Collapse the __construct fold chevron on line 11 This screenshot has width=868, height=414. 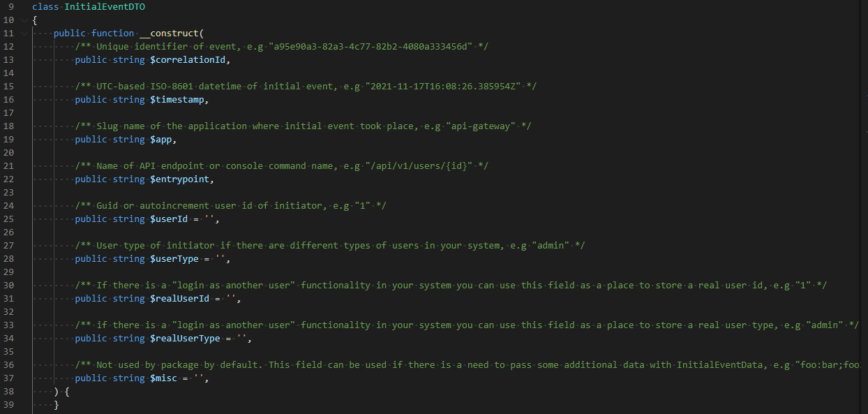[24, 33]
